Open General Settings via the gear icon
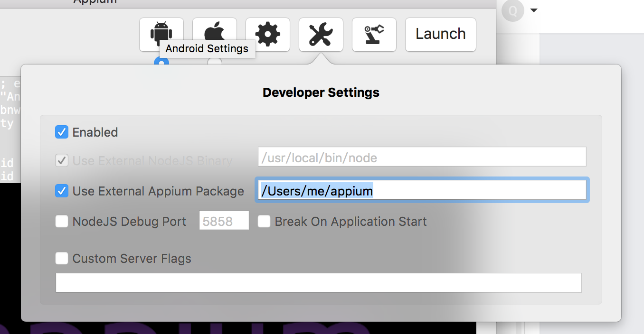The image size is (644, 334). pyautogui.click(x=268, y=35)
